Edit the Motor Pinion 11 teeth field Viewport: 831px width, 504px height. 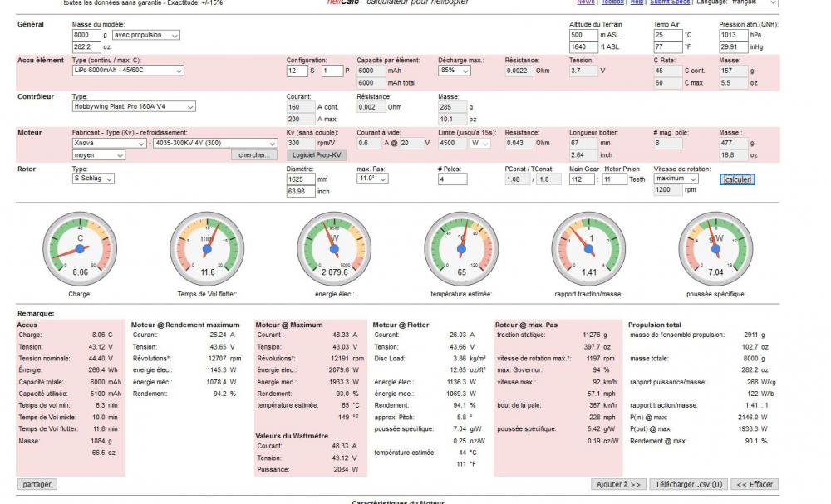click(614, 179)
